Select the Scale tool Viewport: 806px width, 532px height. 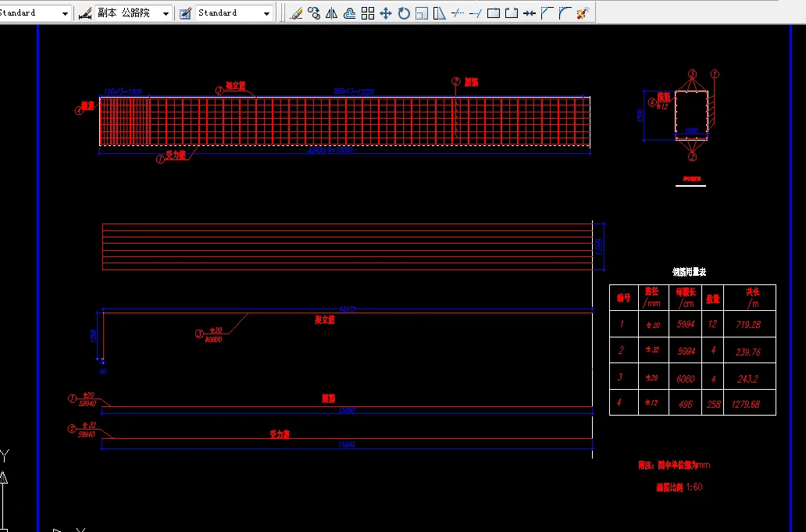coord(422,12)
